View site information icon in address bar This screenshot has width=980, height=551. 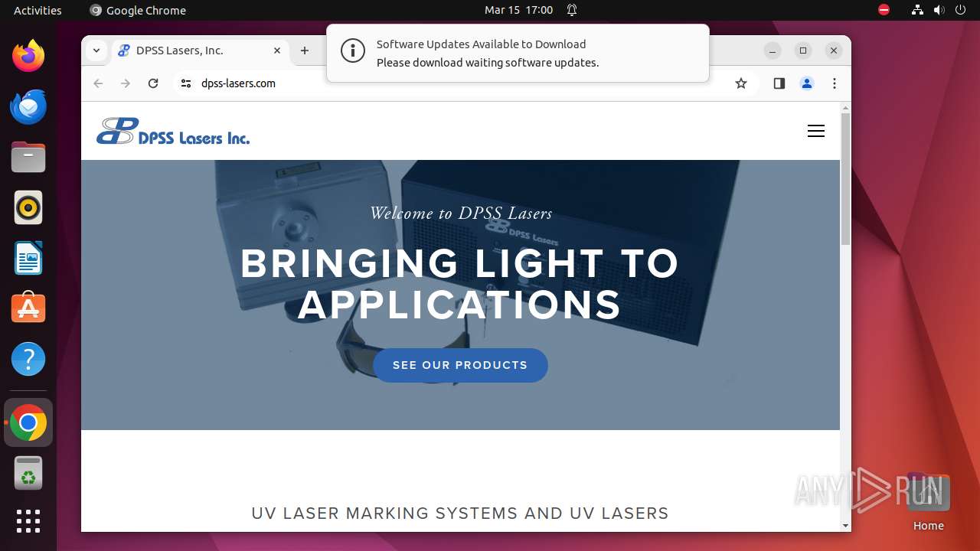[x=185, y=83]
